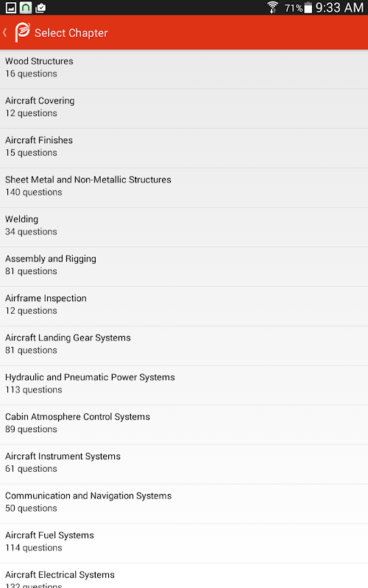This screenshot has height=588, width=368.
Task: Tap the 9:33 AM clock
Action: click(x=339, y=7)
